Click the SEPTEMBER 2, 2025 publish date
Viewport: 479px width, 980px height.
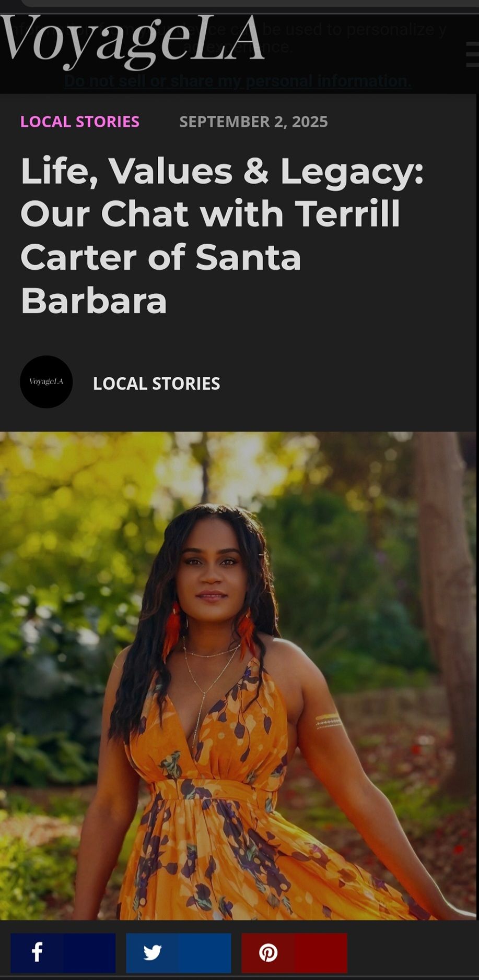pos(253,122)
